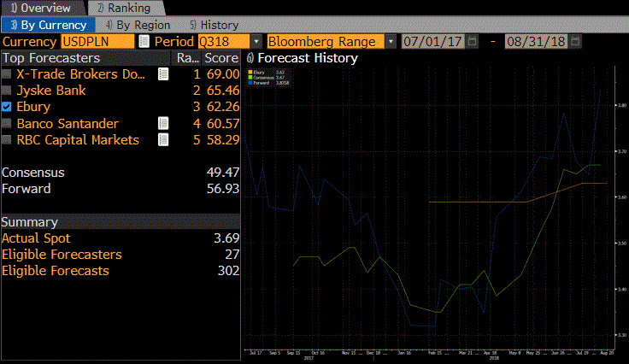Sort by the Score column header
Screen dimensions: 629x364
[221, 58]
